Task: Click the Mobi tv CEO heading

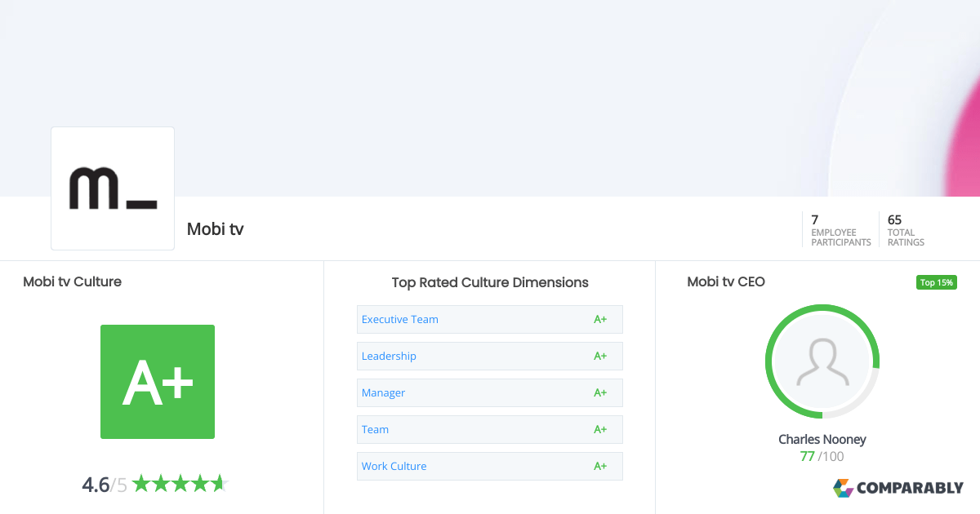Action: 726,281
